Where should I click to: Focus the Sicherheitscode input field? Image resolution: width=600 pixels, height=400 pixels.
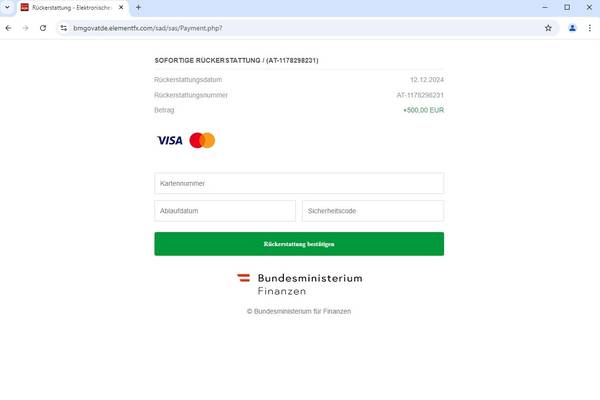pyautogui.click(x=373, y=211)
